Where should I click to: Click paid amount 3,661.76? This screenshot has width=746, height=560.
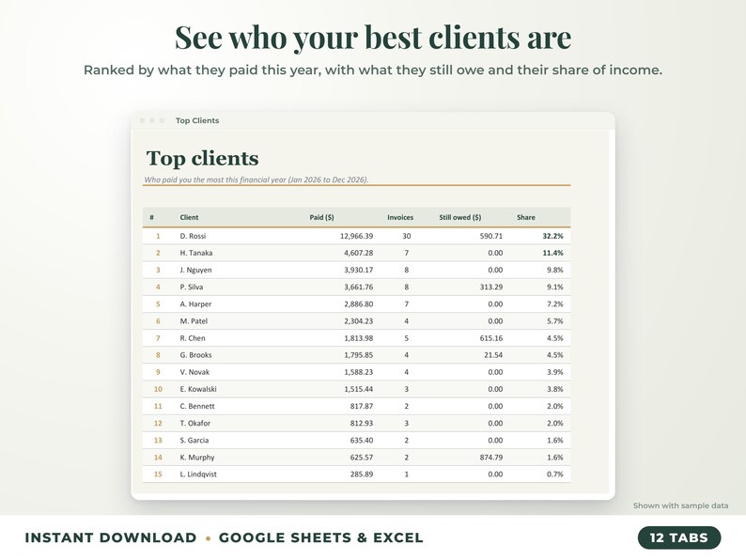point(358,287)
